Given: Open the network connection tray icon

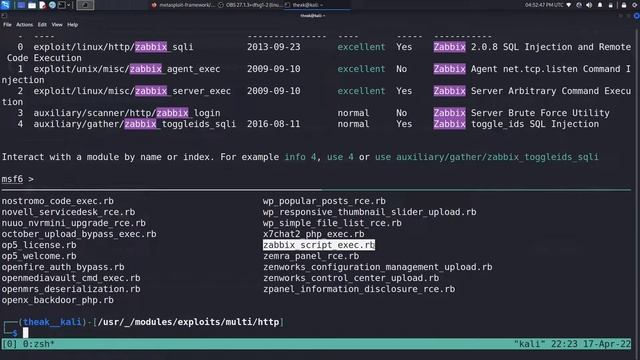Looking at the screenshot, I should click(x=569, y=5).
